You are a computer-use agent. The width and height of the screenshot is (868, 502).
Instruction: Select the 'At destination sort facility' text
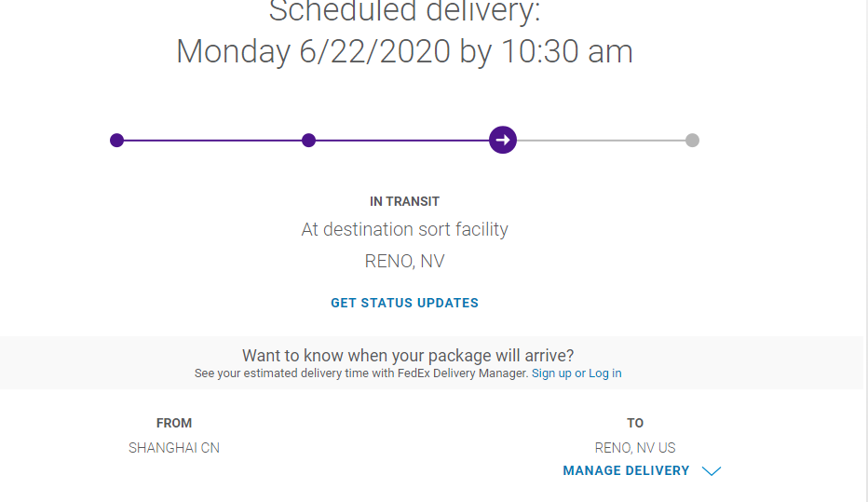click(x=404, y=229)
